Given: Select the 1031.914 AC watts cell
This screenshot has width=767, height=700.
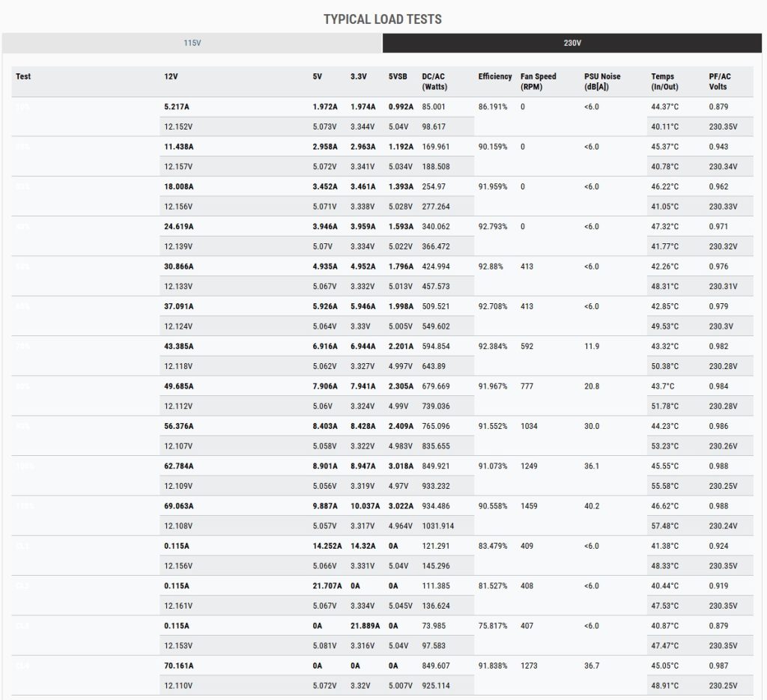Looking at the screenshot, I should [x=438, y=526].
